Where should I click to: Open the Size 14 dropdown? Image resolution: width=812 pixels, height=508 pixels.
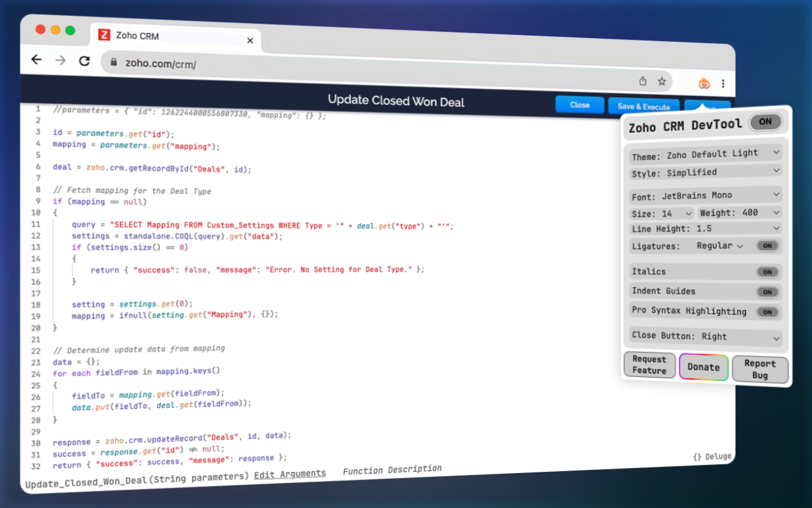(x=662, y=213)
